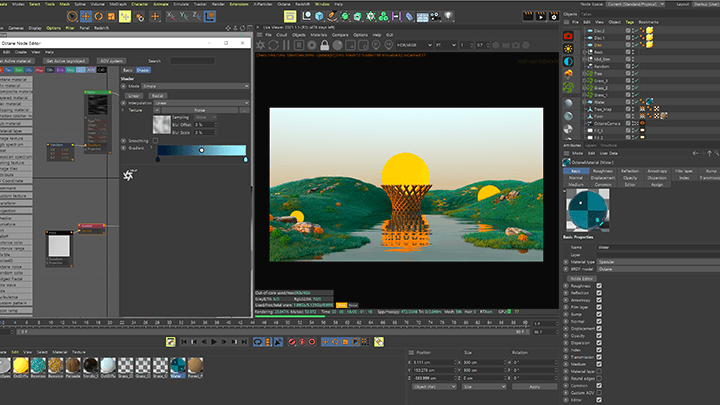Open the Mode dropdown showing Simple
Viewport: 720px width, 405px height.
(x=195, y=86)
